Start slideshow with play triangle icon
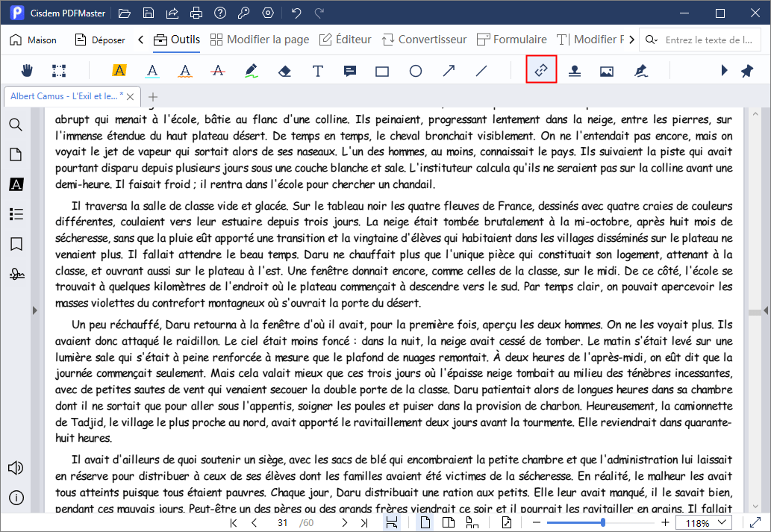Screen dimensions: 771x532 [x=724, y=70]
